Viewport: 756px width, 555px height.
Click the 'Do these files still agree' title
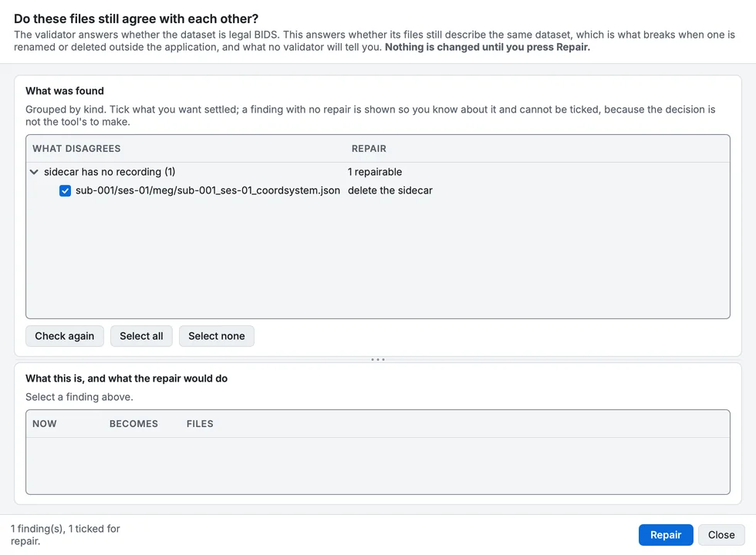(x=136, y=18)
